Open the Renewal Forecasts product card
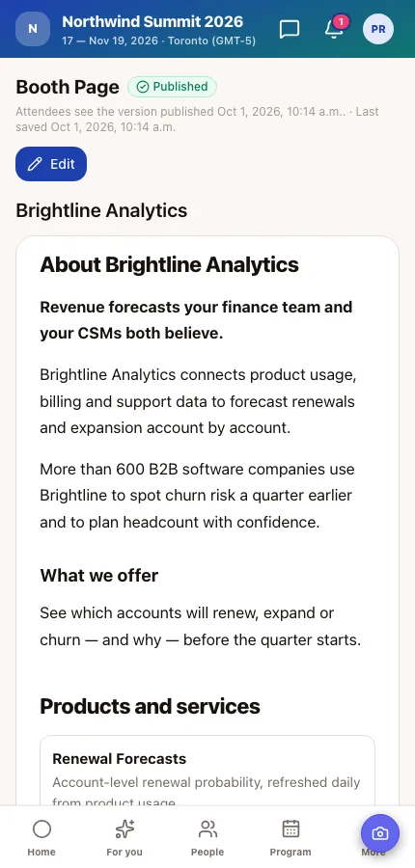Image resolution: width=415 pixels, height=868 pixels. (207, 771)
